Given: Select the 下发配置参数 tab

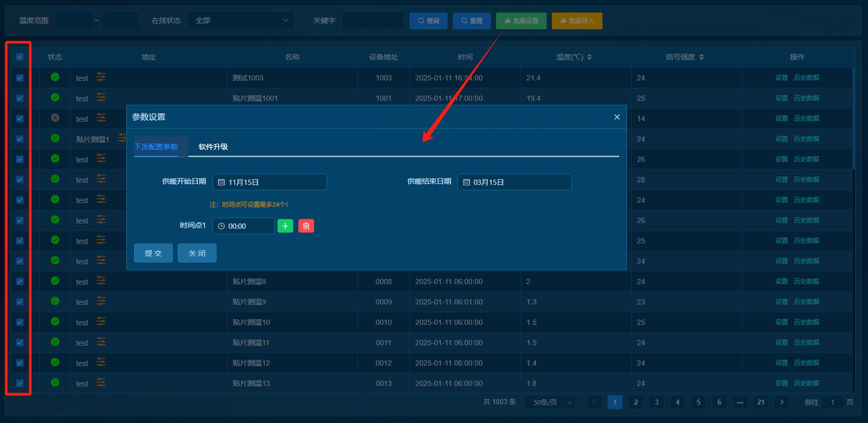Looking at the screenshot, I should 156,147.
